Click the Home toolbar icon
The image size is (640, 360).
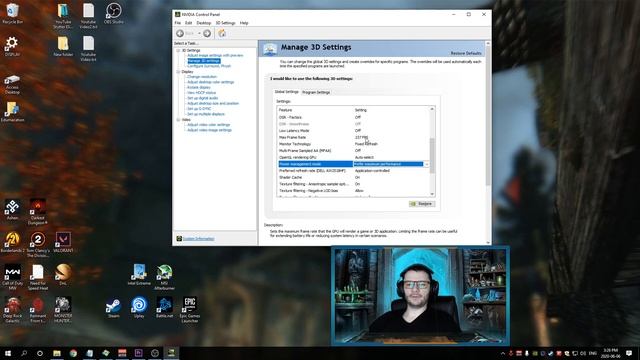click(x=222, y=33)
